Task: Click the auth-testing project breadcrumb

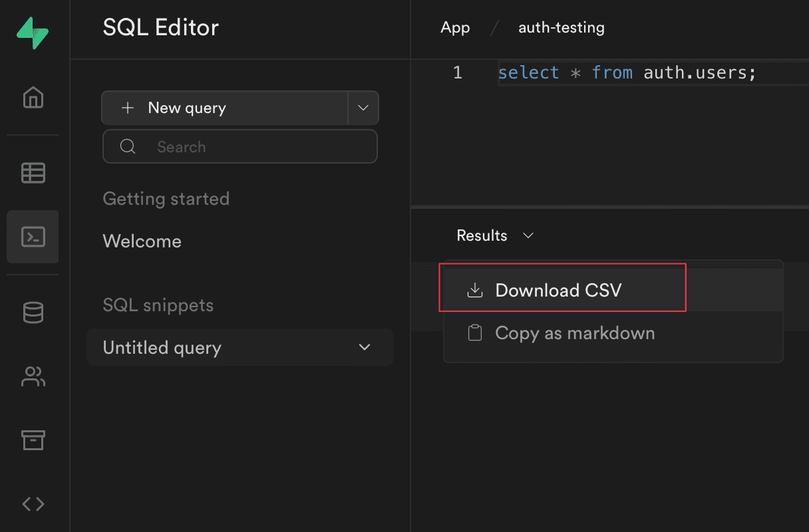Action: (561, 28)
